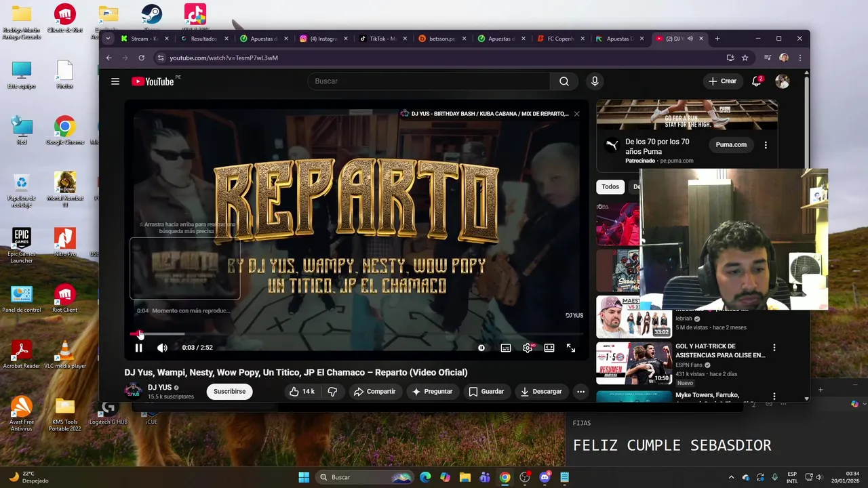Open the Chrome tab search dropdown
The width and height of the screenshot is (868, 488).
108,39
